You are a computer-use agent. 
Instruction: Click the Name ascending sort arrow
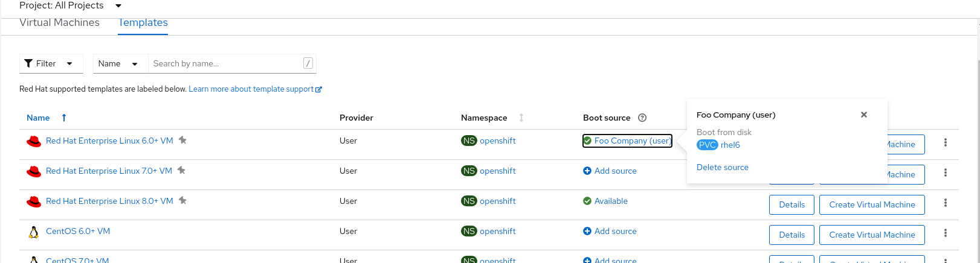coord(64,118)
